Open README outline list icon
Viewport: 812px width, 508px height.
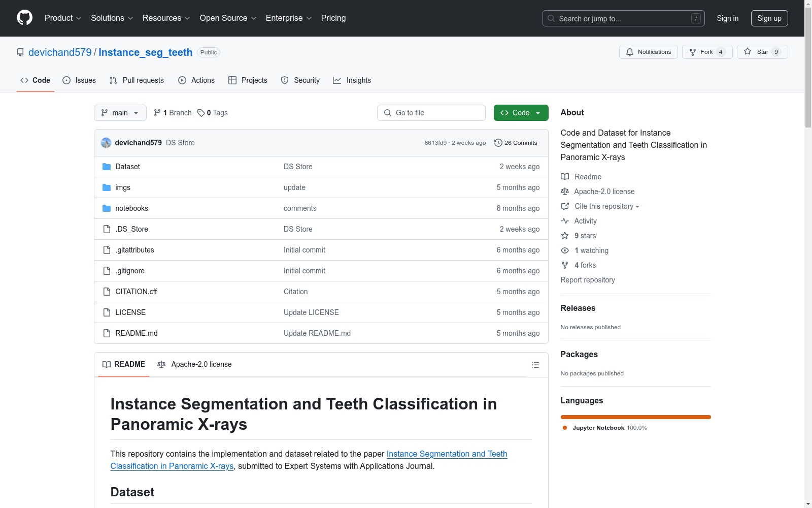click(x=535, y=365)
